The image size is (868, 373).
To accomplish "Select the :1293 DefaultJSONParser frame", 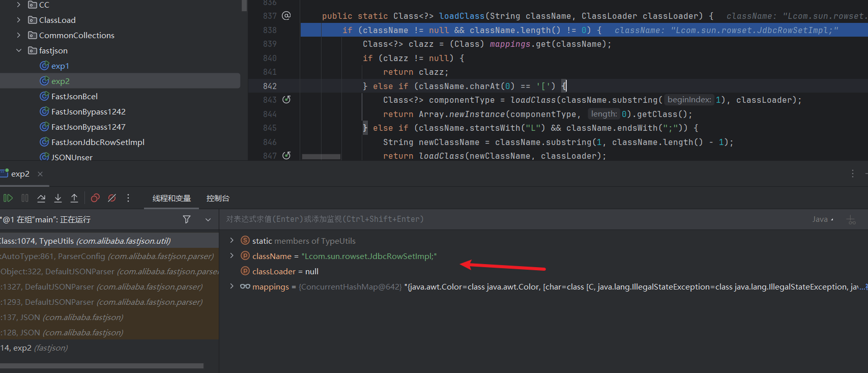I will tap(109, 302).
